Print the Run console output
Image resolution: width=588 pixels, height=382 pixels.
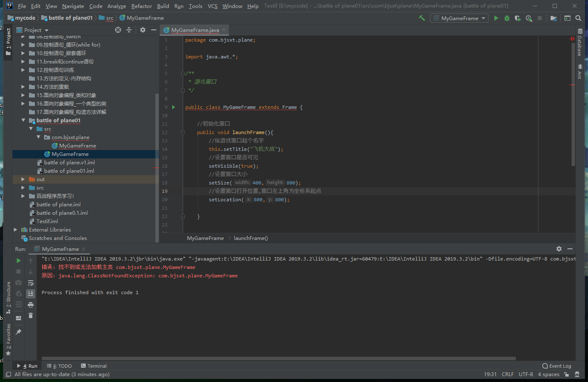click(x=31, y=305)
